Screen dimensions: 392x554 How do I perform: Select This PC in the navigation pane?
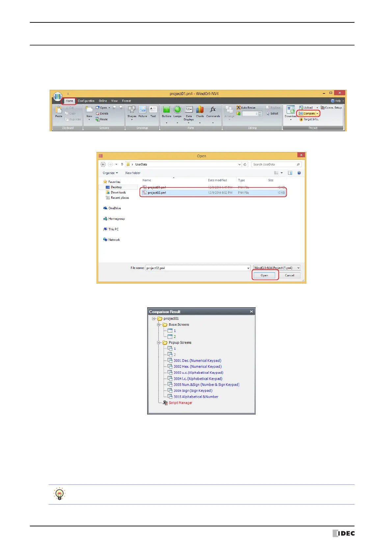click(111, 229)
